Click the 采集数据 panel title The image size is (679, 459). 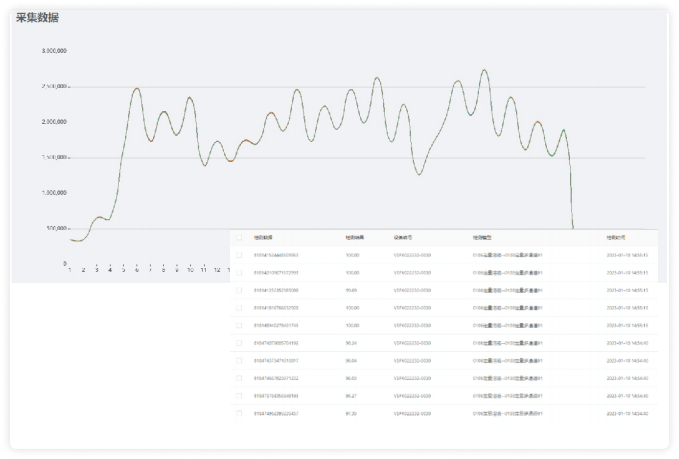click(x=36, y=18)
